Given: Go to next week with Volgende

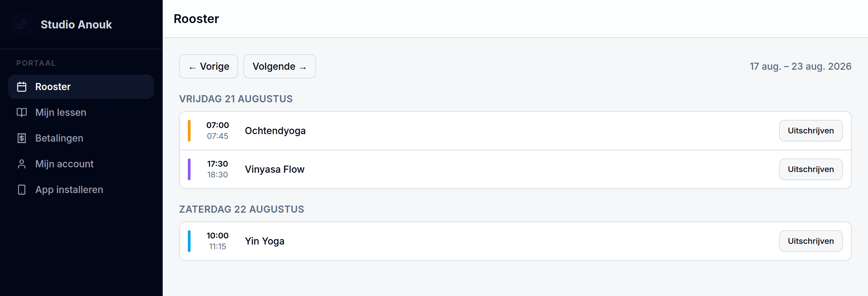Looking at the screenshot, I should click(280, 66).
